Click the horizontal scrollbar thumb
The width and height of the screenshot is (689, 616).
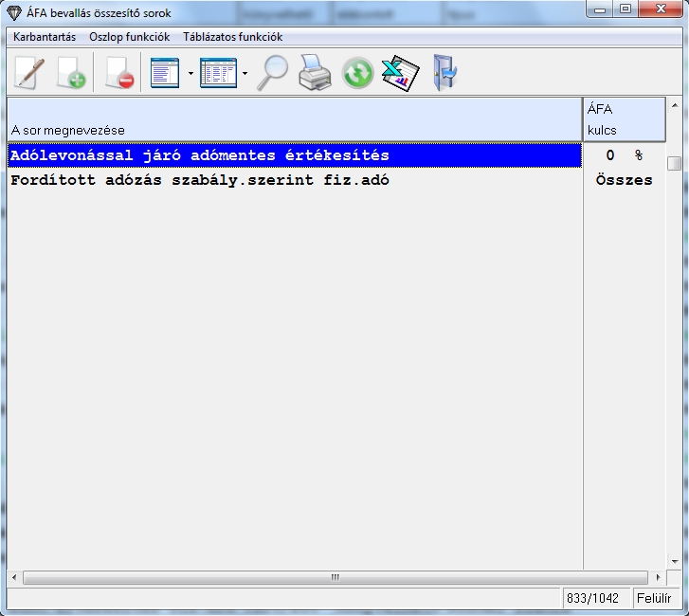[x=334, y=577]
